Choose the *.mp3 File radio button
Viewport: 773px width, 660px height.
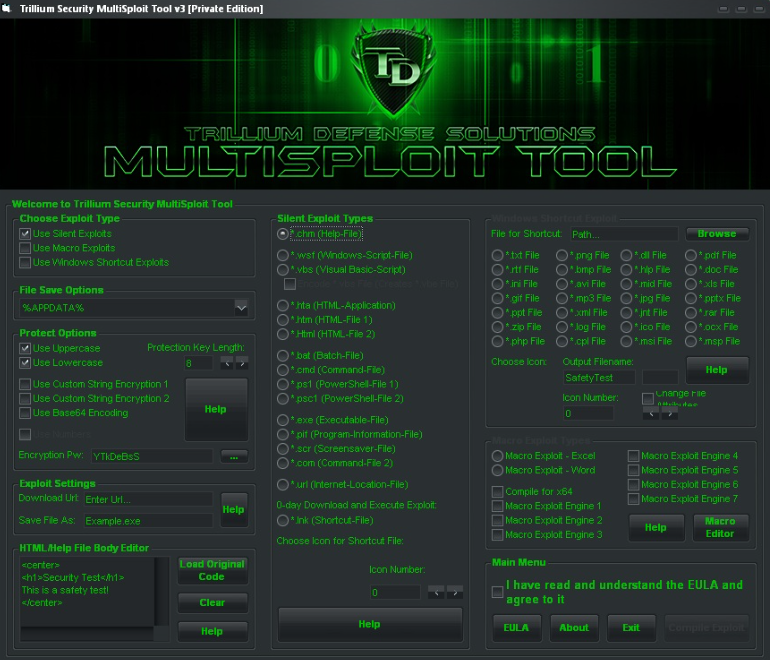562,298
